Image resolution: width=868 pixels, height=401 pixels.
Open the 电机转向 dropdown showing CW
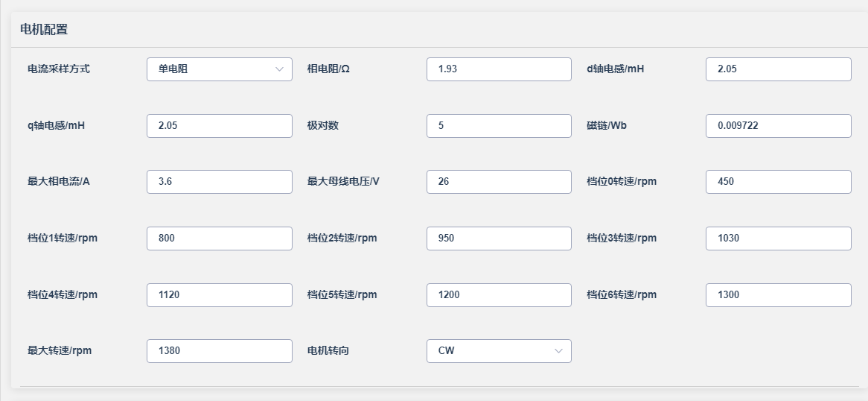pyautogui.click(x=499, y=351)
